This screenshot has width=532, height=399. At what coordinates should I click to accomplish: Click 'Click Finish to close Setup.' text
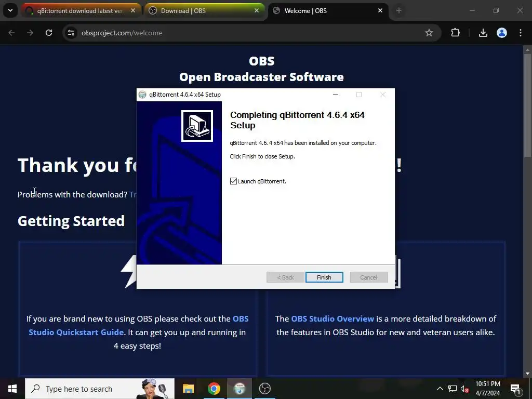[x=262, y=156]
